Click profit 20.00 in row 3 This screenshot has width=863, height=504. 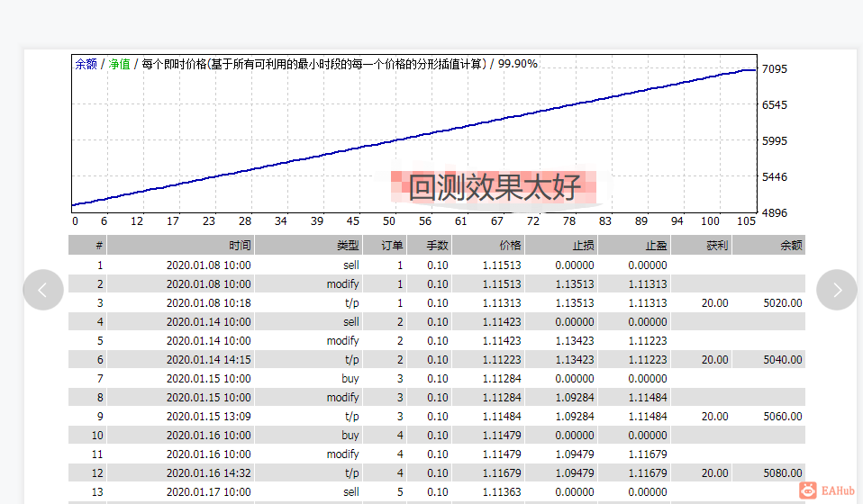click(715, 302)
